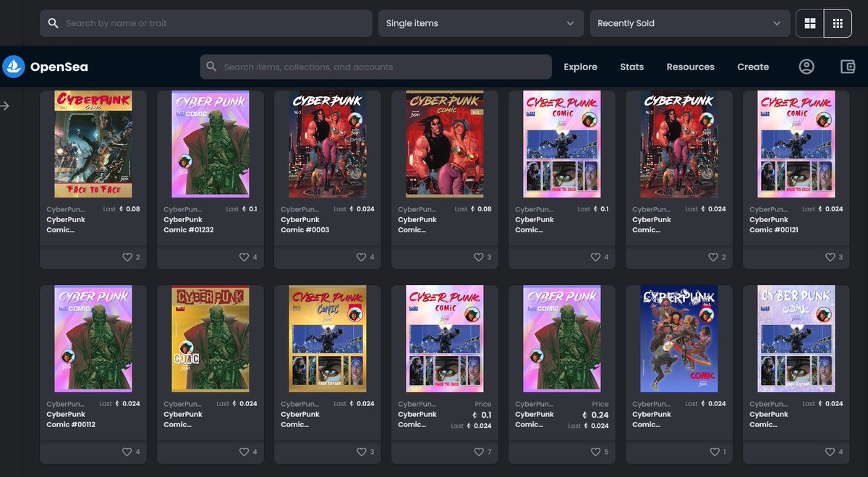868x477 pixels.
Task: Like the gold cover Face to Face panels card
Action: coord(361,452)
